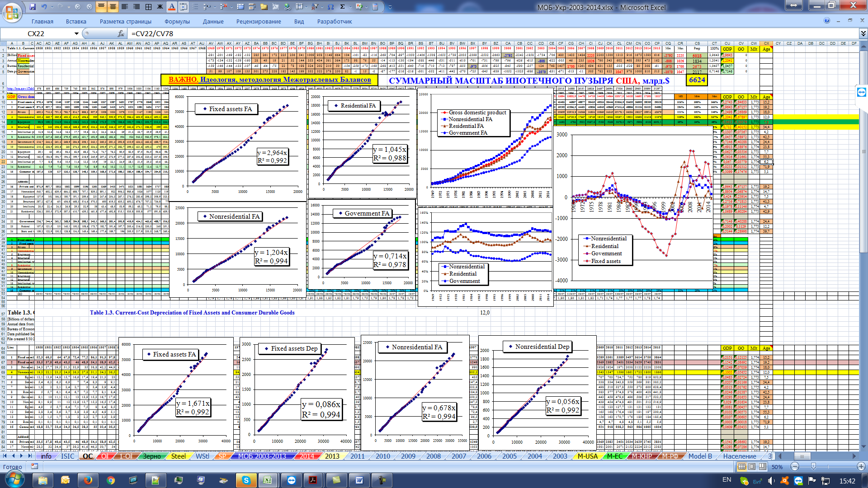The width and height of the screenshot is (868, 488).
Task: Click the Save icon in quick access toolbar
Action: point(33,7)
